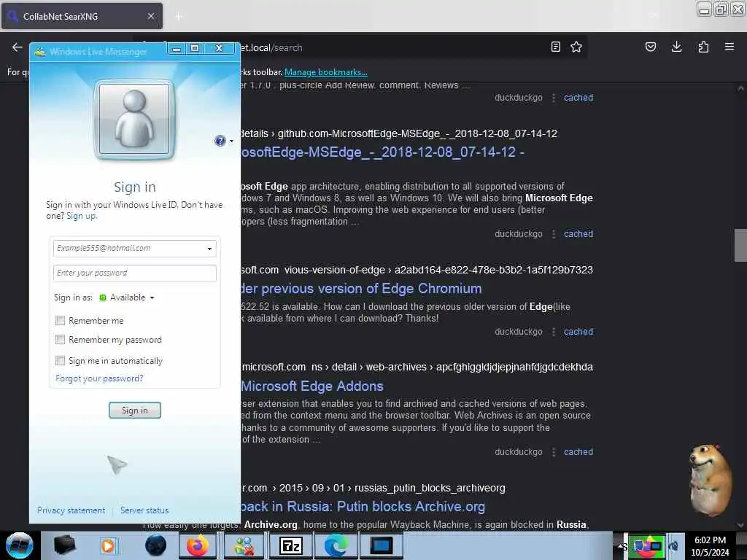Switch to Firefox in the taskbar

[197, 545]
